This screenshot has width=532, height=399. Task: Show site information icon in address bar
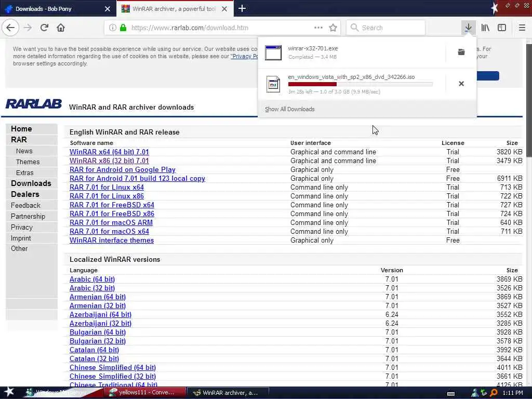pyautogui.click(x=112, y=28)
